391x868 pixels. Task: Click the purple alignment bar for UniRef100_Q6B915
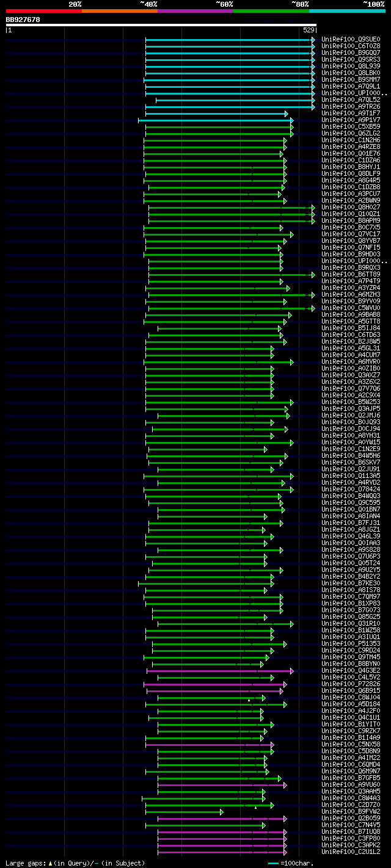coord(215,691)
